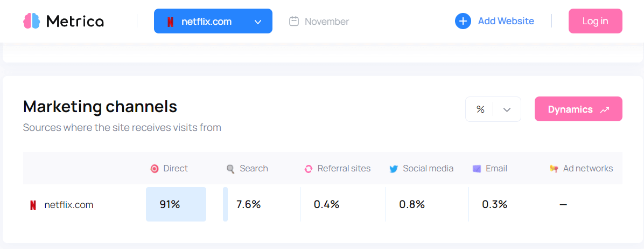Open the netflix.com website selector dropdown
The image size is (644, 249).
coord(213,21)
